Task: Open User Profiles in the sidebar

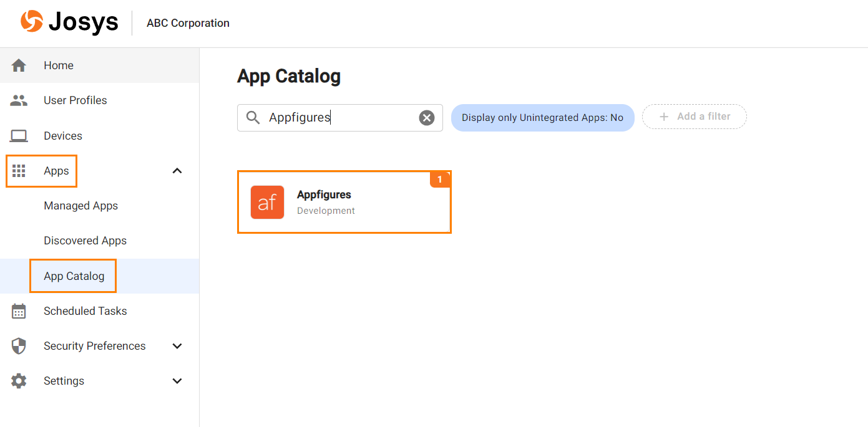Action: [100, 100]
